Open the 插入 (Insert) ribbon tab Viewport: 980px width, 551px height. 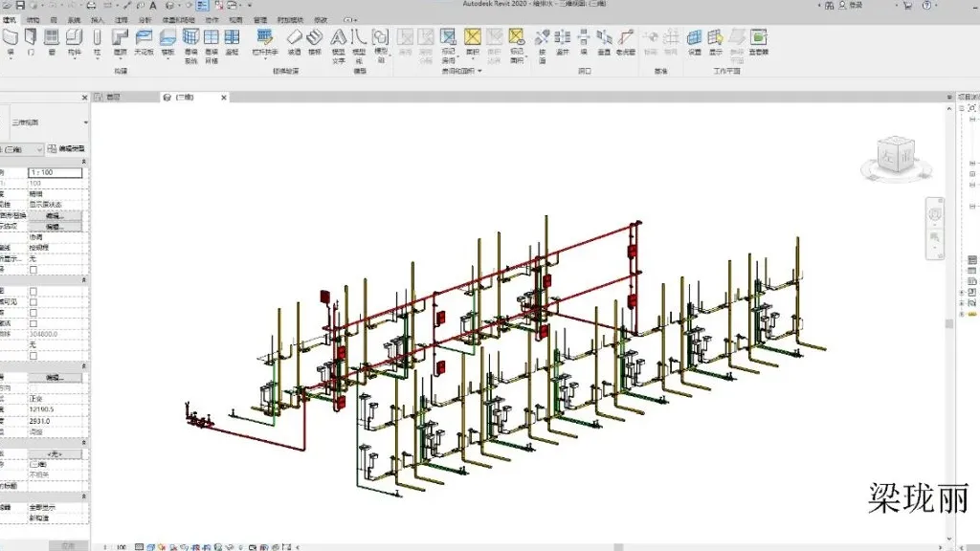99,19
